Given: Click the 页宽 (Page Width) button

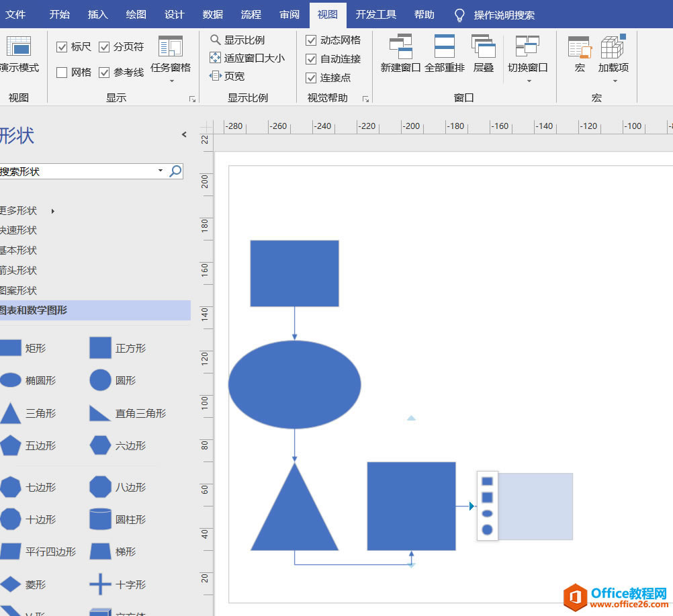Looking at the screenshot, I should click(227, 77).
